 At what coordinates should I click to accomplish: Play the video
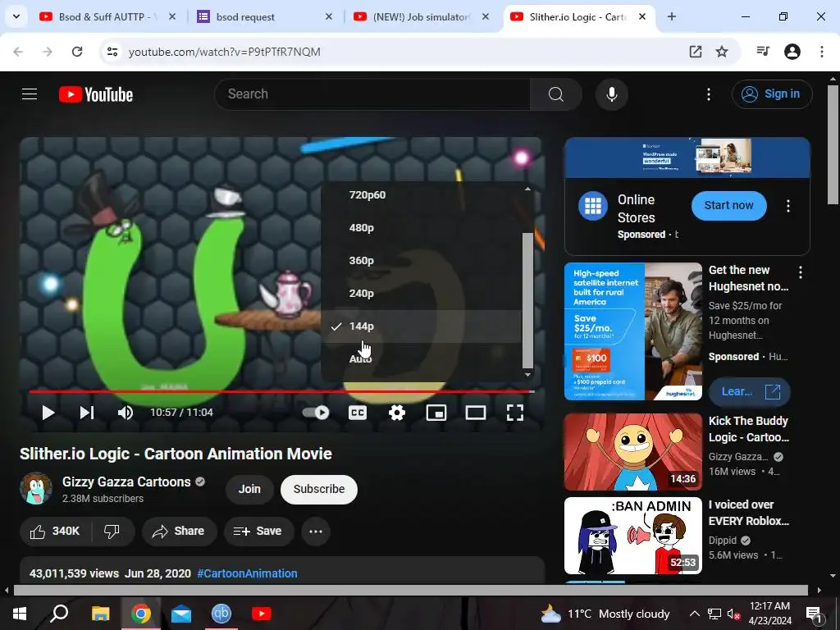pyautogui.click(x=48, y=413)
